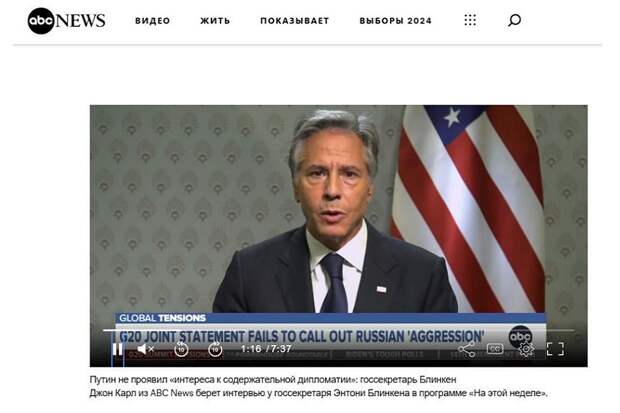The height and width of the screenshot is (413, 620).
Task: Enter fullscreen video mode
Action: [x=555, y=349]
